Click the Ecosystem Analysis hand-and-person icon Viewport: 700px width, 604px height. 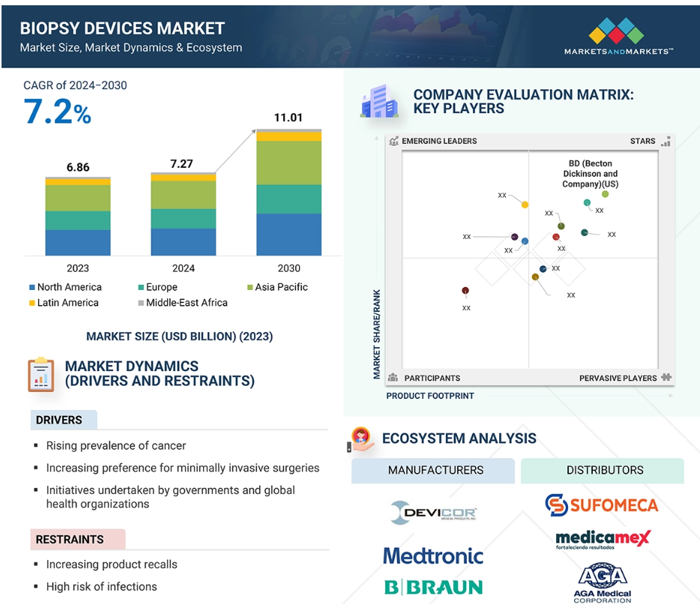click(360, 439)
